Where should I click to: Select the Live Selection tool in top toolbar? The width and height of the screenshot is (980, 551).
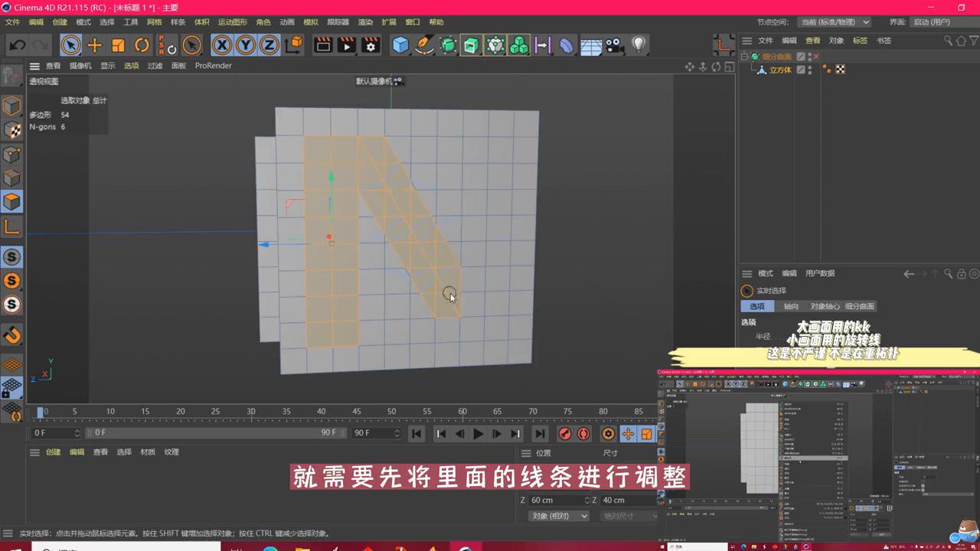coord(70,45)
